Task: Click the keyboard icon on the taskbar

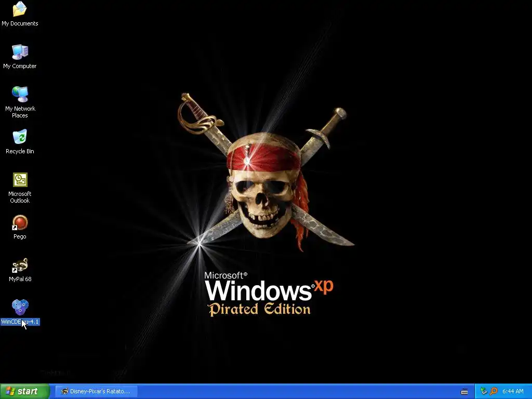Action: [x=464, y=392]
